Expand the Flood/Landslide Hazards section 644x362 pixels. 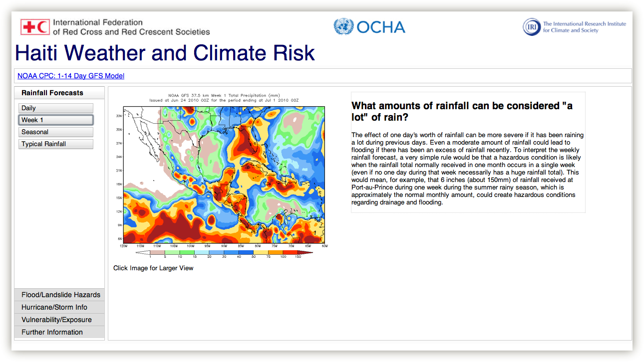pyautogui.click(x=59, y=295)
